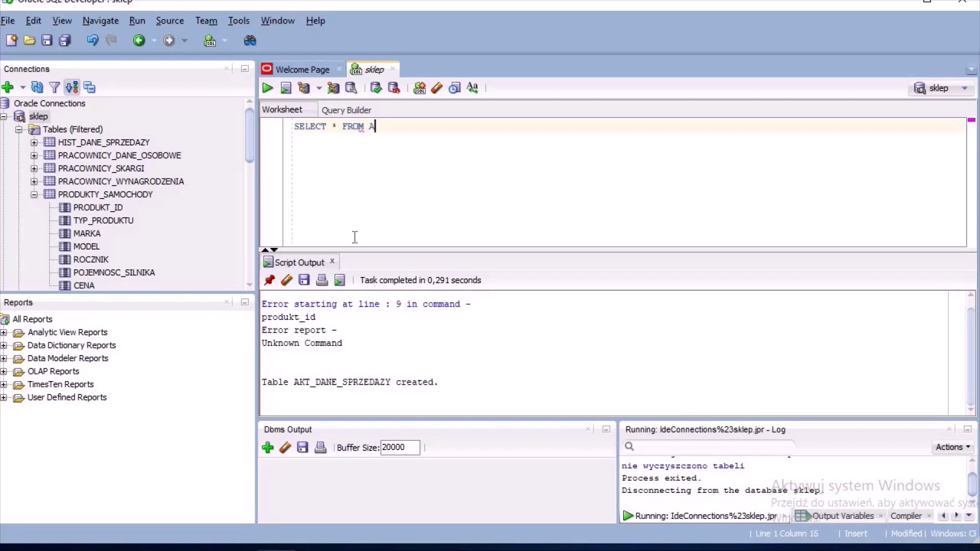The image size is (980, 551).
Task: Click the Rollback icon in worksheet toolbar
Action: (x=394, y=88)
